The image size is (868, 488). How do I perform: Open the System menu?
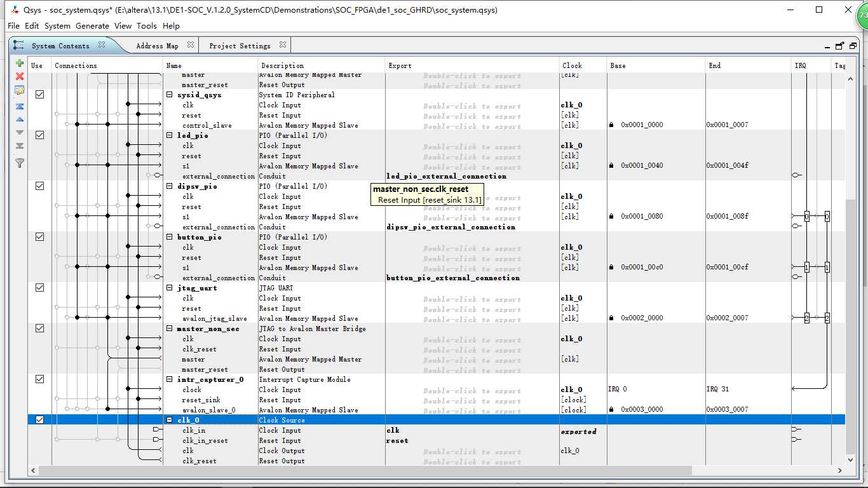click(57, 26)
